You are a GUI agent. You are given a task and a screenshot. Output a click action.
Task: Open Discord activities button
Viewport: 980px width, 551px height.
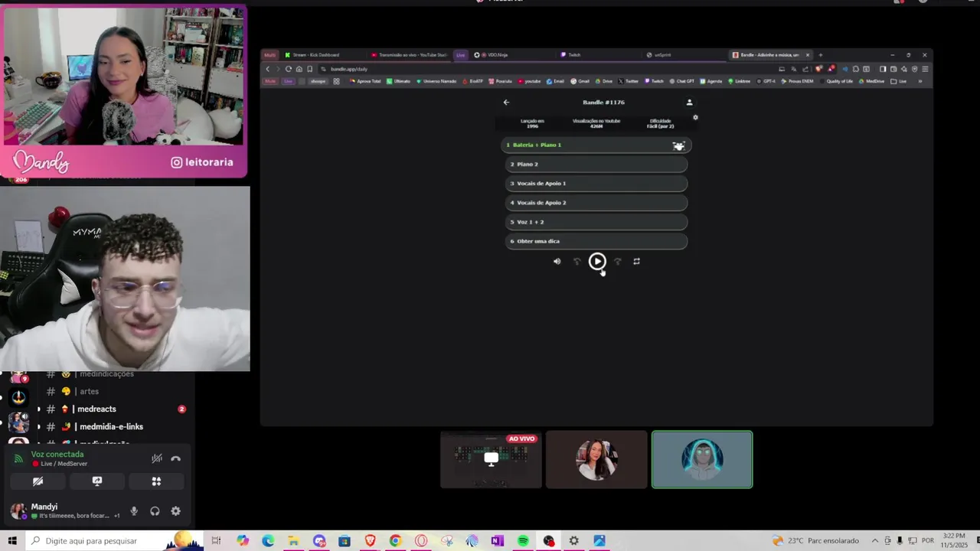(x=156, y=481)
